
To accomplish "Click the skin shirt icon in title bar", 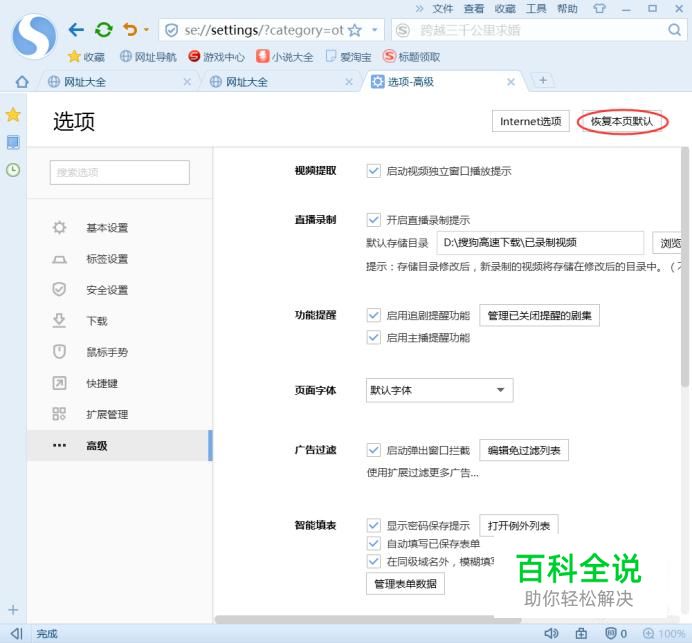I will (x=599, y=9).
